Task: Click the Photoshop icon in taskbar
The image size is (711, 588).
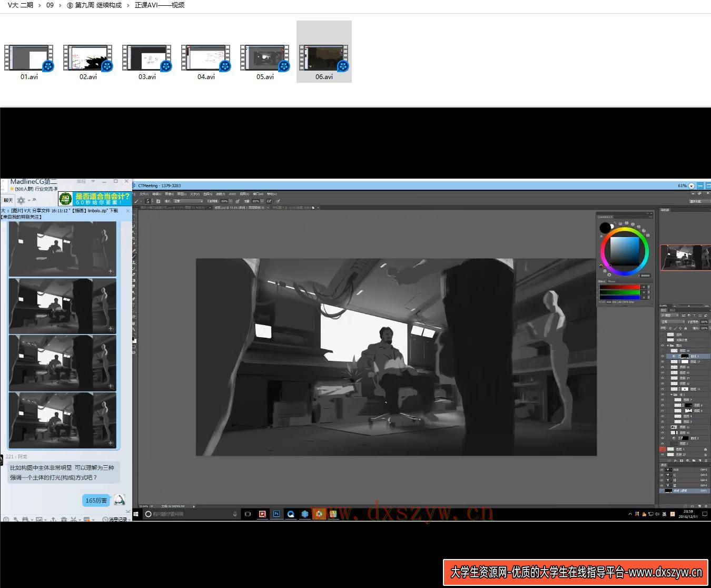Action: (x=276, y=514)
